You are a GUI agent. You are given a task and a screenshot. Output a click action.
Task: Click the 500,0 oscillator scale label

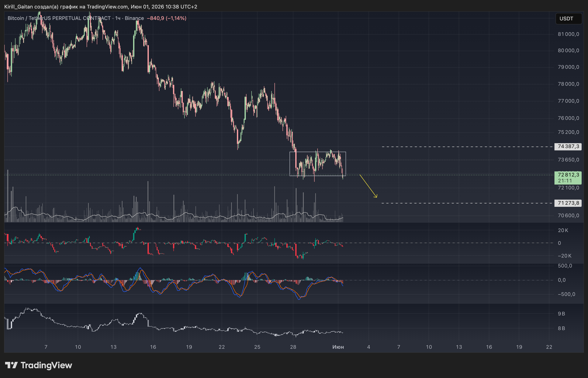(565, 266)
